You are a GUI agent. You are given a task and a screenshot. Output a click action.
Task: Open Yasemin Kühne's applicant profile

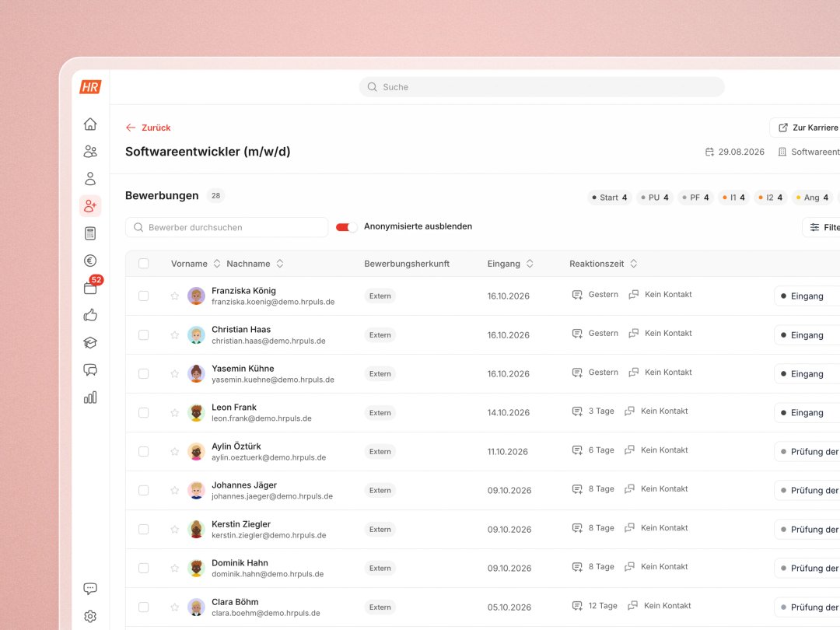pyautogui.click(x=243, y=369)
